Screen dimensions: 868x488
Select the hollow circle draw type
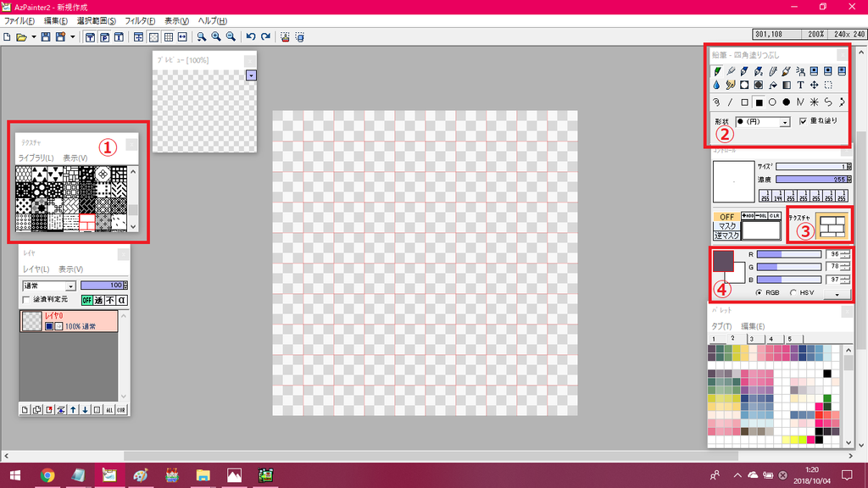tap(772, 103)
